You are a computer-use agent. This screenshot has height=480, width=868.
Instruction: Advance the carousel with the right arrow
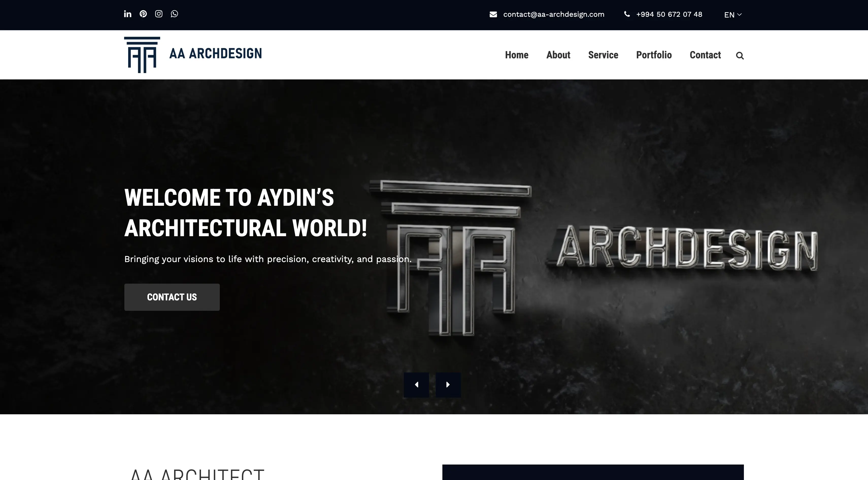click(x=448, y=384)
